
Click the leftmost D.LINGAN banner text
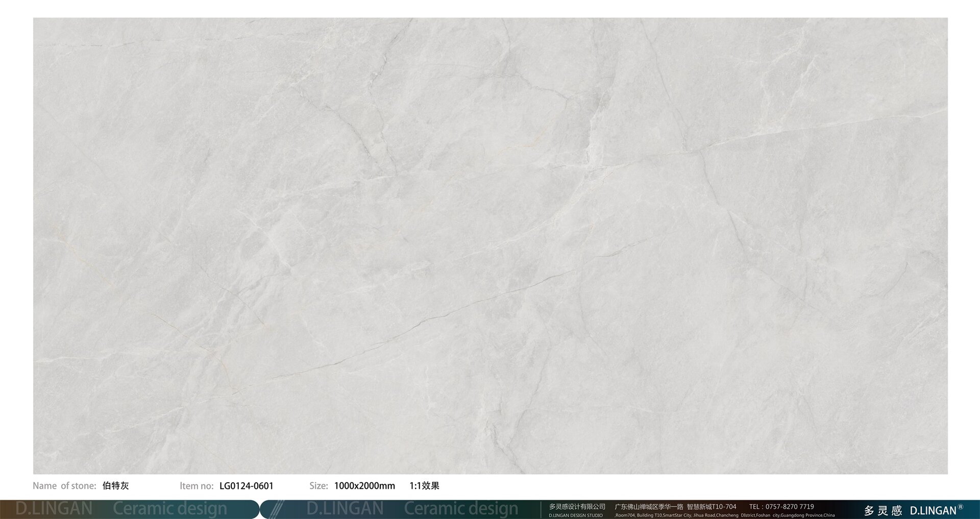[x=54, y=509]
